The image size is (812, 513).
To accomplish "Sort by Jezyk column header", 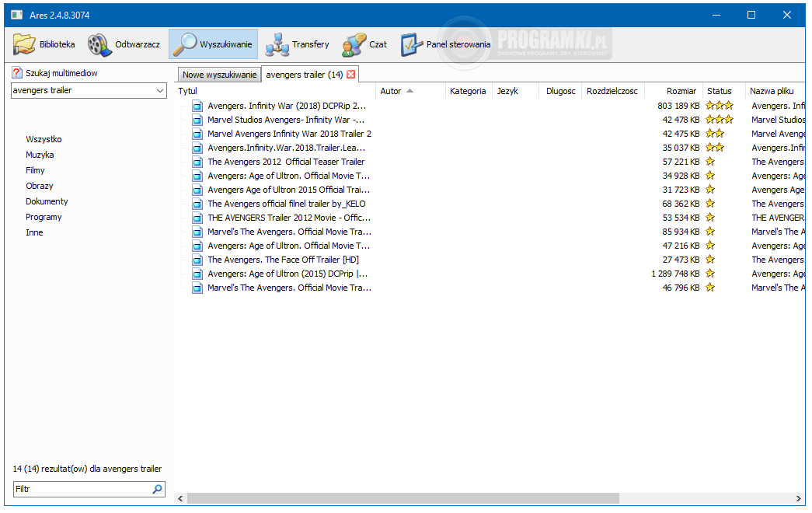I will point(514,91).
